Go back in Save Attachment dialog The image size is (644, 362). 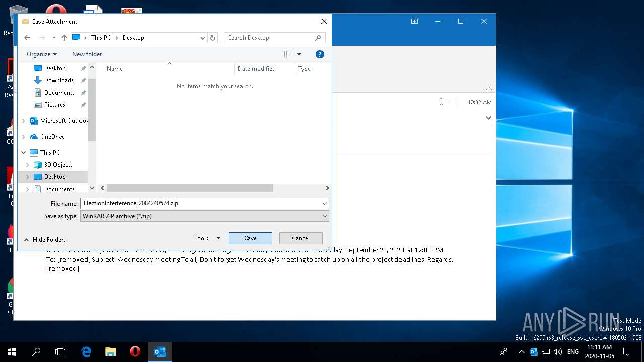pyautogui.click(x=27, y=38)
